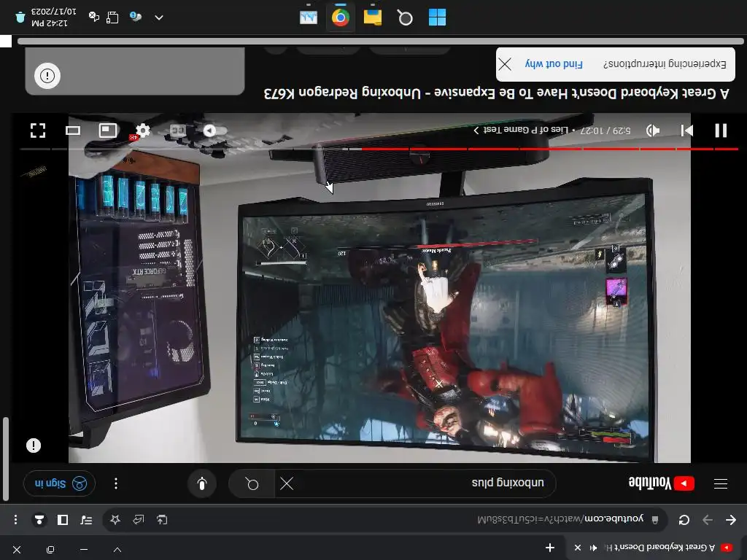Go to YouTube home via the logo
This screenshot has width=747, height=560.
point(661,483)
